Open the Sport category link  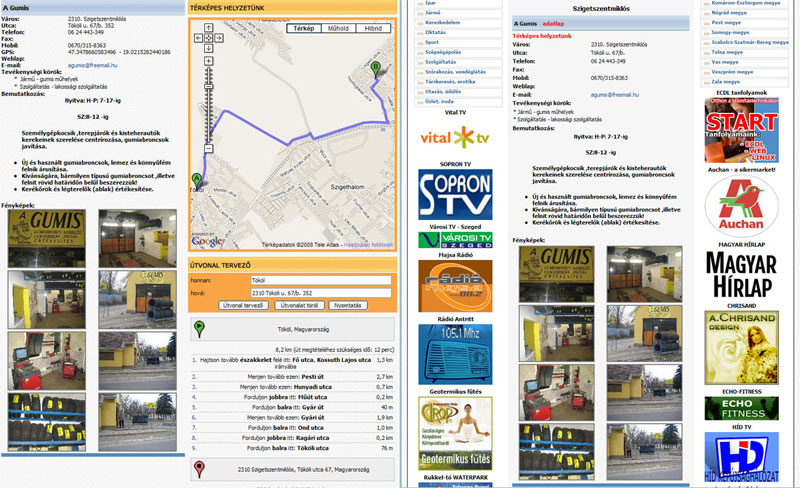(x=432, y=42)
